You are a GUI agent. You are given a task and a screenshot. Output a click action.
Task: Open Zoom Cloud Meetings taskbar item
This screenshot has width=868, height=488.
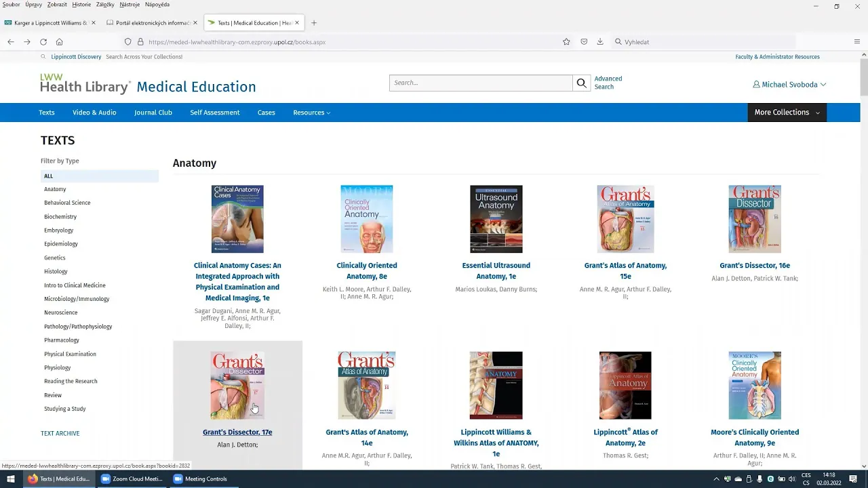(132, 479)
